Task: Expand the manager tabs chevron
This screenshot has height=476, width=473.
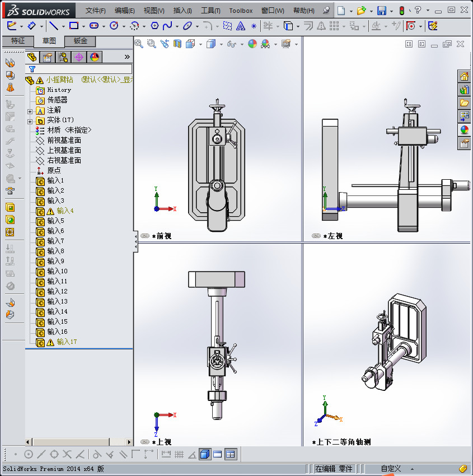Action: click(x=127, y=57)
